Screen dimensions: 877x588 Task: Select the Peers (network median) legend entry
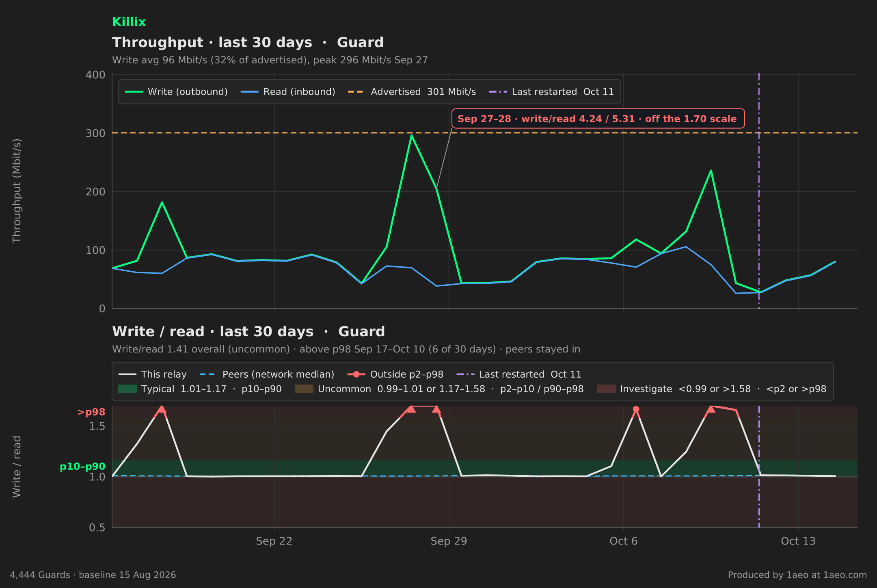pos(267,374)
